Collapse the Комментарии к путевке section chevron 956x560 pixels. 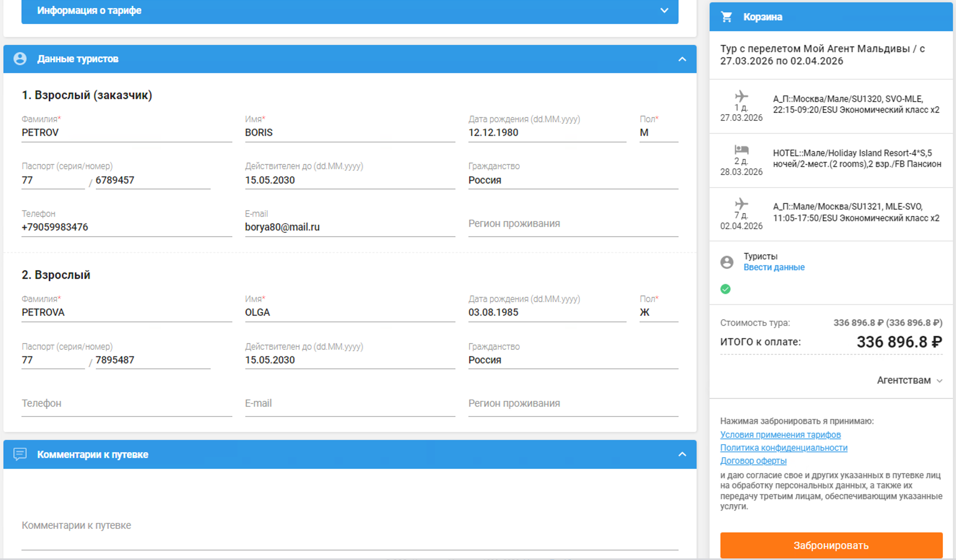click(682, 455)
